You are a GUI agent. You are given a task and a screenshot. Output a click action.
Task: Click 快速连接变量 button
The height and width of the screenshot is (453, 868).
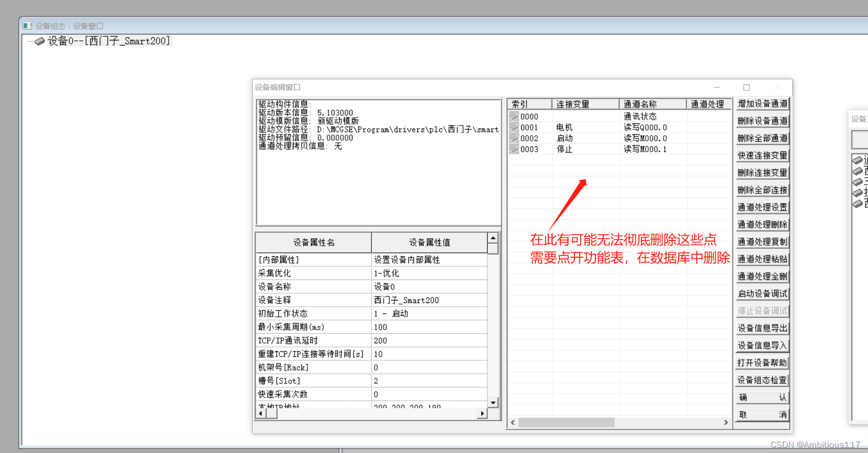[762, 155]
